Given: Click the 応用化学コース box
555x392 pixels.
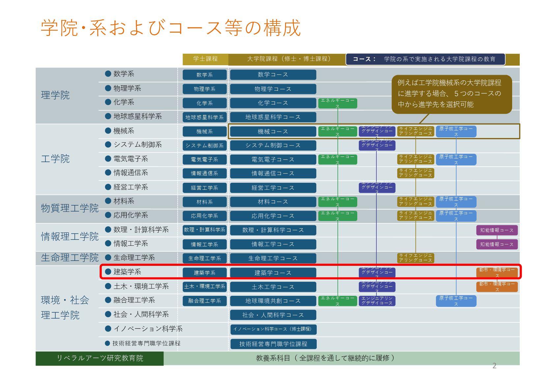Looking at the screenshot, I should 273,216.
